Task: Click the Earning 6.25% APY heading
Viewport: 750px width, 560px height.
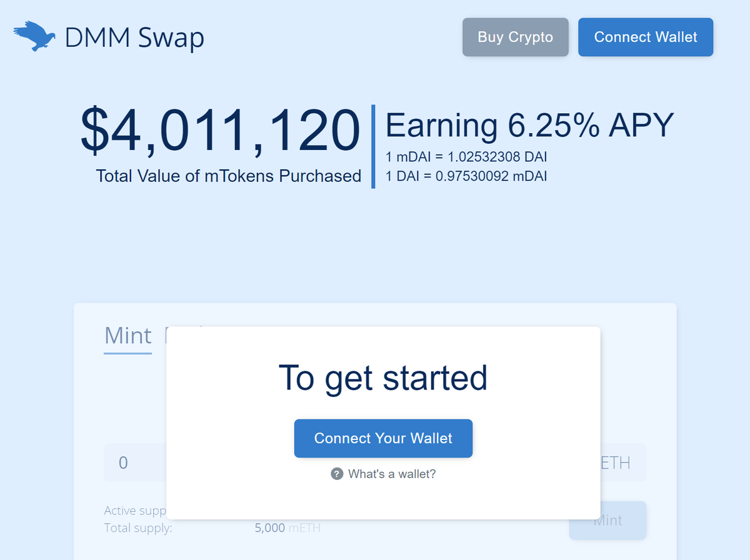Action: click(x=530, y=125)
